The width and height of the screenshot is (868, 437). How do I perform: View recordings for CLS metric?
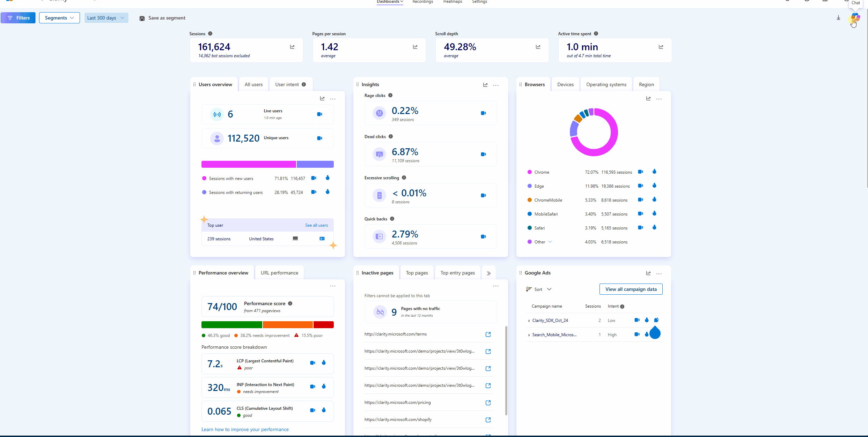312,410
